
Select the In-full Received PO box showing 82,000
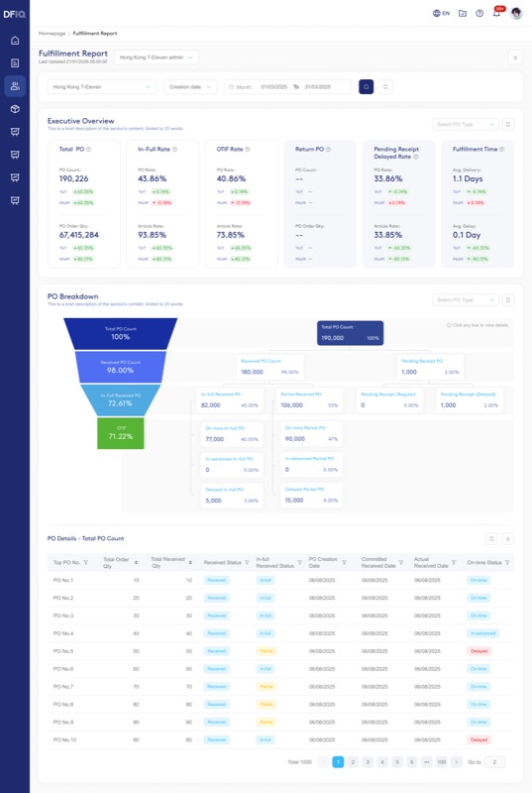(230, 400)
